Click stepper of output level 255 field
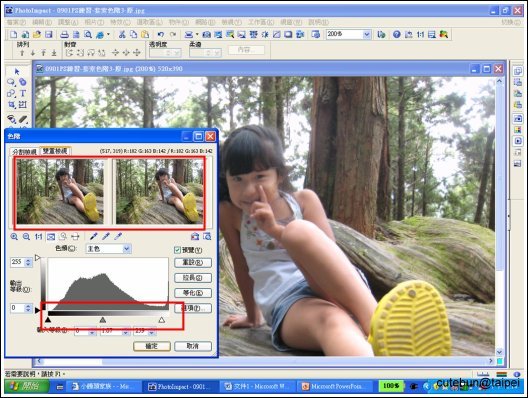 pyautogui.click(x=28, y=262)
